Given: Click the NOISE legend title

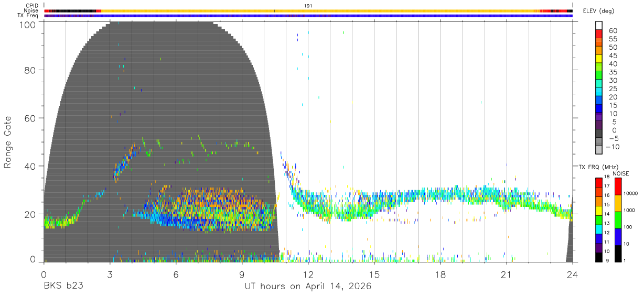Looking at the screenshot, I should point(621,173).
